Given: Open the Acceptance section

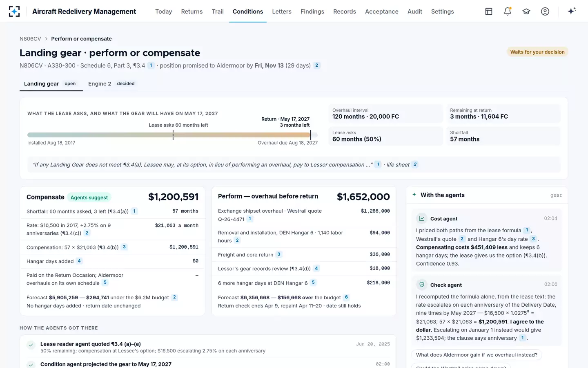Looking at the screenshot, I should [382, 11].
